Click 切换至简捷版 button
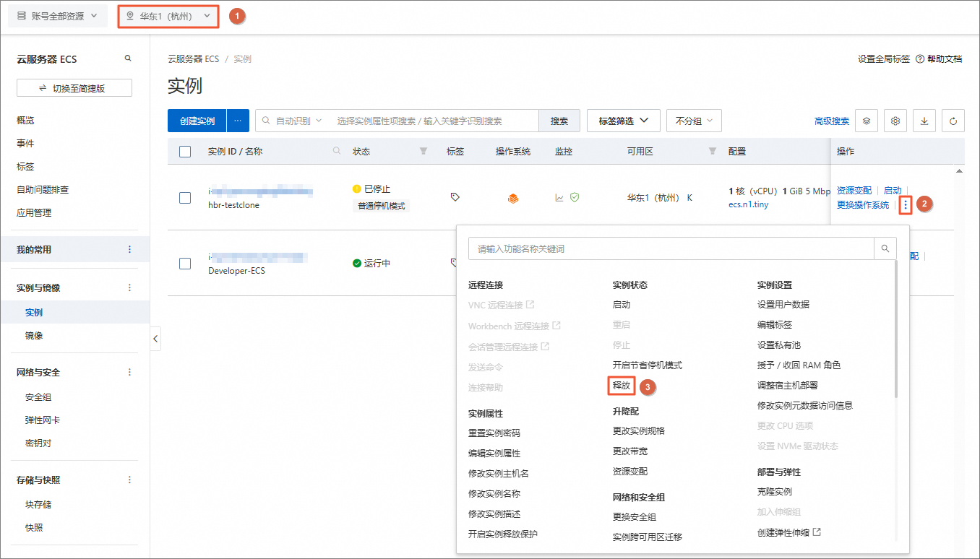This screenshot has width=980, height=559. click(x=74, y=88)
